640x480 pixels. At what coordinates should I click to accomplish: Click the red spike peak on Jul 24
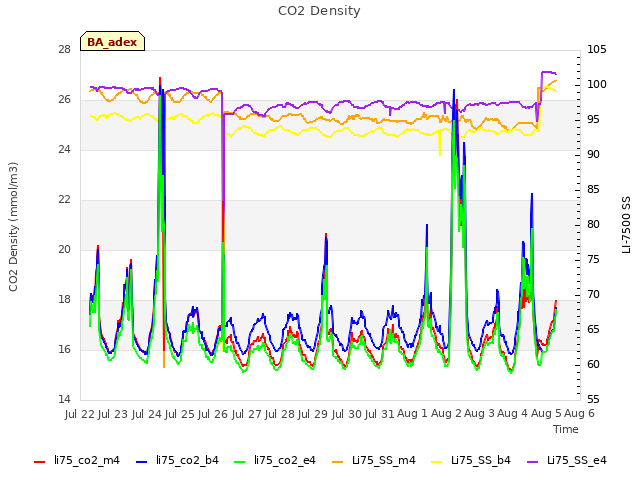tap(160, 78)
